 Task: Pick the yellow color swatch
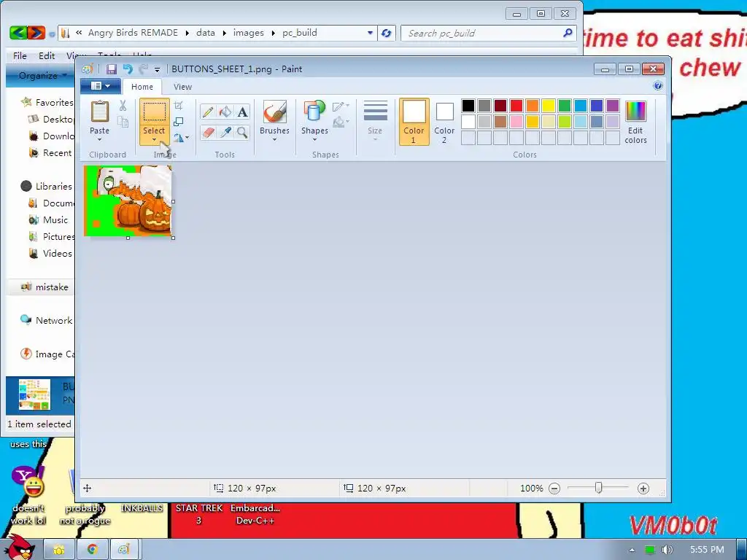point(549,106)
